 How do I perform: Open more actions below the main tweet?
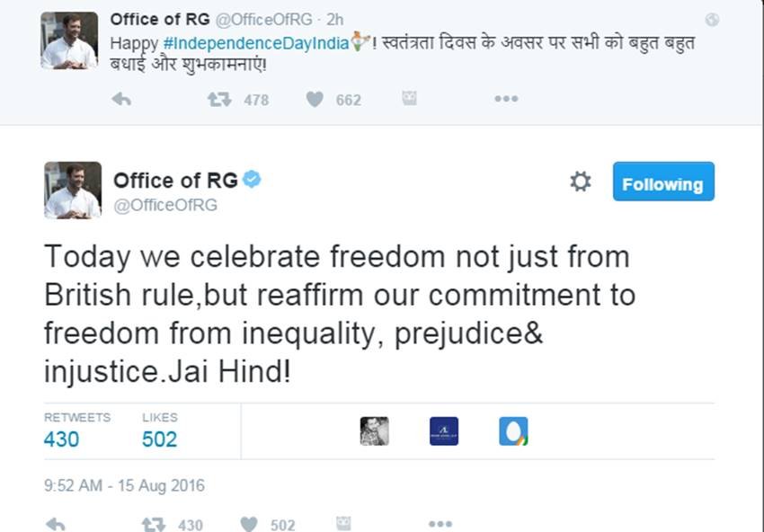point(440,522)
